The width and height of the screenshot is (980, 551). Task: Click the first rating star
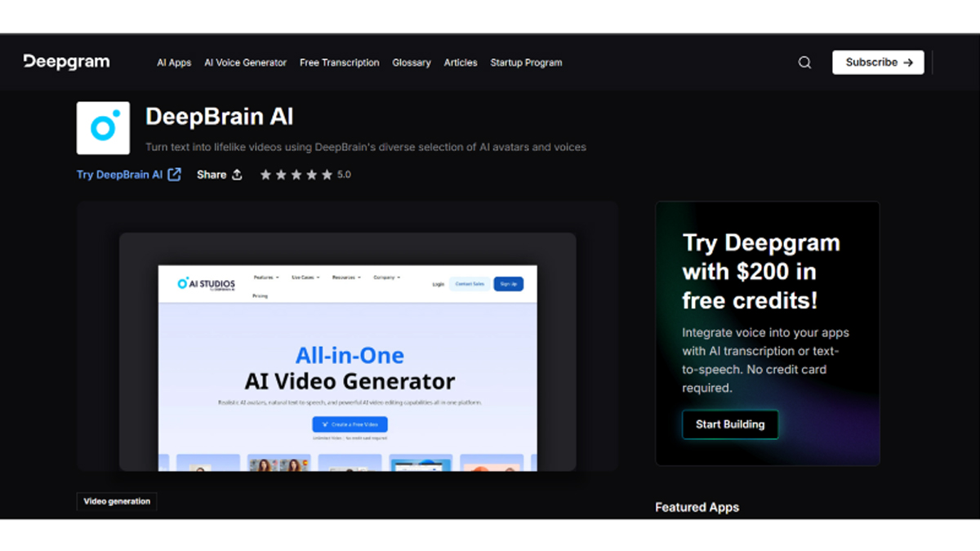click(265, 175)
